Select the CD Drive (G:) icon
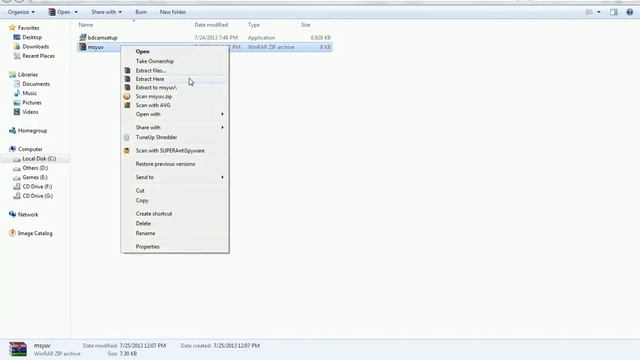The image size is (640, 360). [17, 196]
